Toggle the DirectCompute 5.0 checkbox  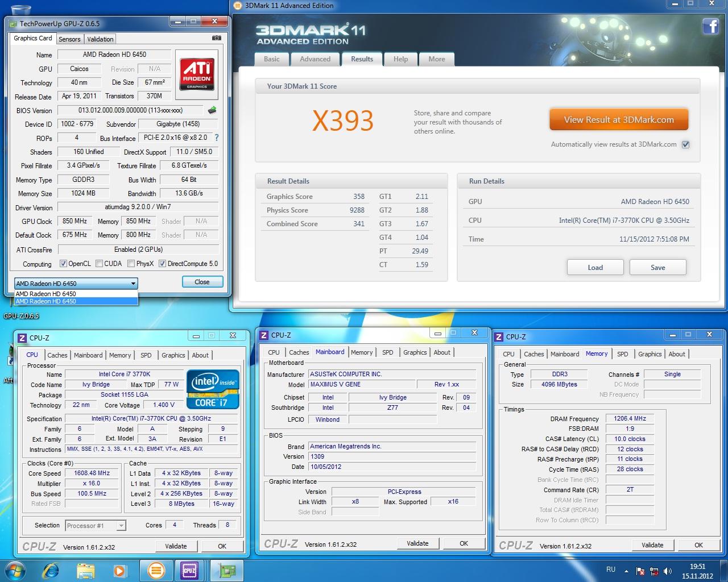[163, 264]
